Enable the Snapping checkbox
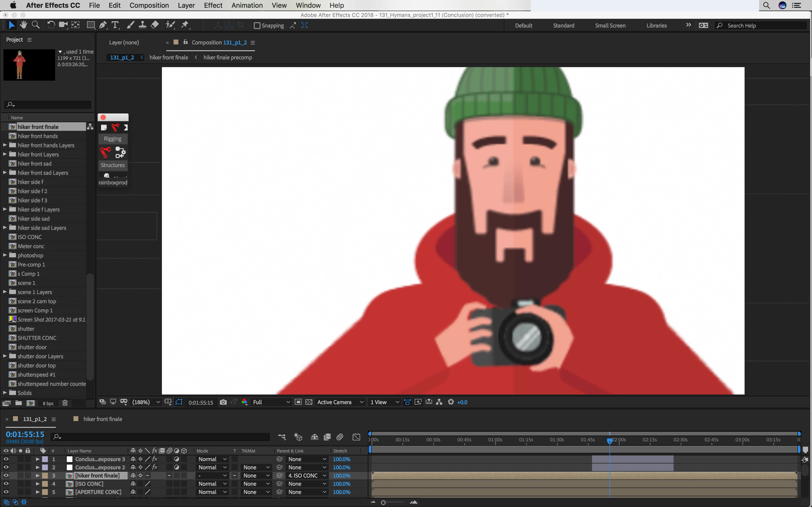The height and width of the screenshot is (507, 812). [257, 26]
